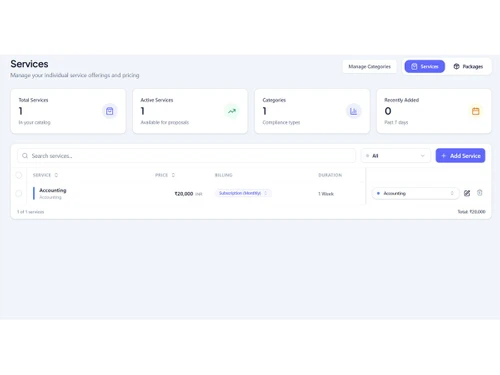This screenshot has width=500, height=375.
Task: Switch to the Services tab
Action: coord(425,66)
